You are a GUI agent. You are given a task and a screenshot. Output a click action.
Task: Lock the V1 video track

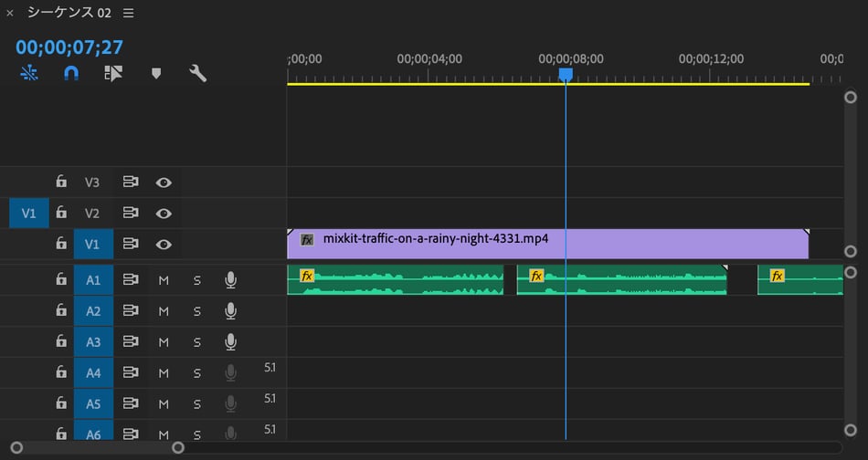[x=61, y=244]
